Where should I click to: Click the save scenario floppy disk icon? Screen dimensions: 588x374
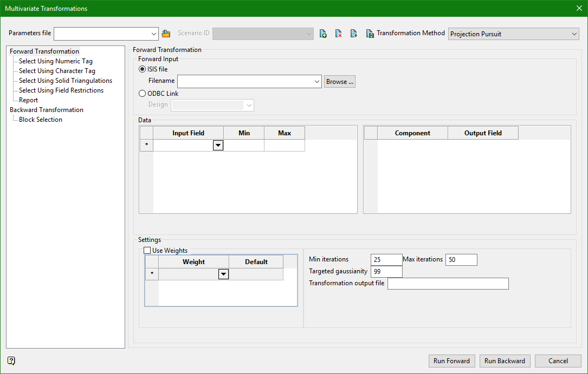click(x=370, y=34)
